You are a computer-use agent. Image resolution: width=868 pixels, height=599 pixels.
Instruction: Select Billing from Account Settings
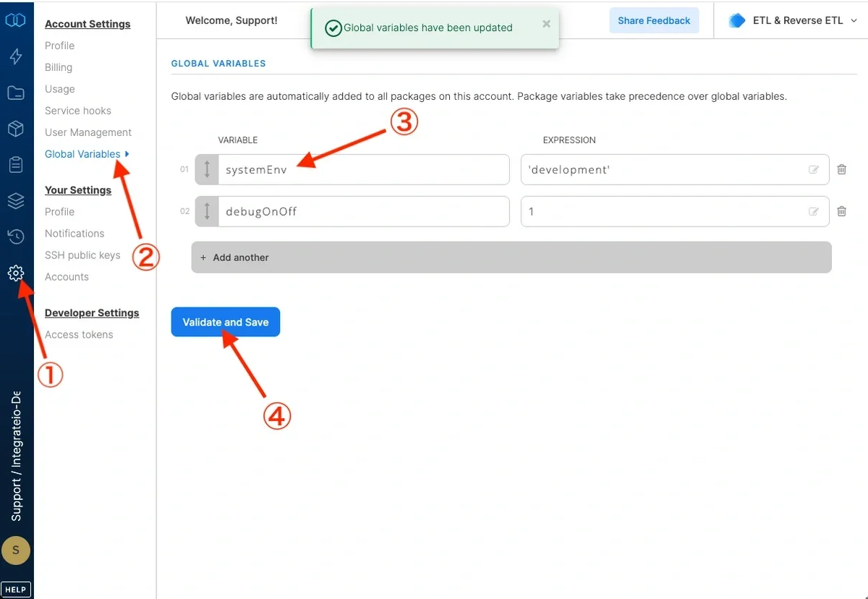pos(58,67)
